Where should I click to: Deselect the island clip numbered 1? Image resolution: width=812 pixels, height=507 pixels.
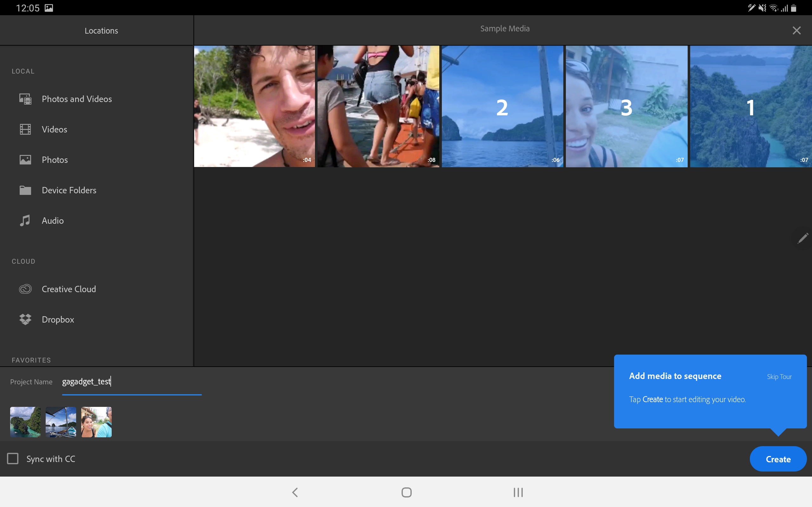click(750, 107)
